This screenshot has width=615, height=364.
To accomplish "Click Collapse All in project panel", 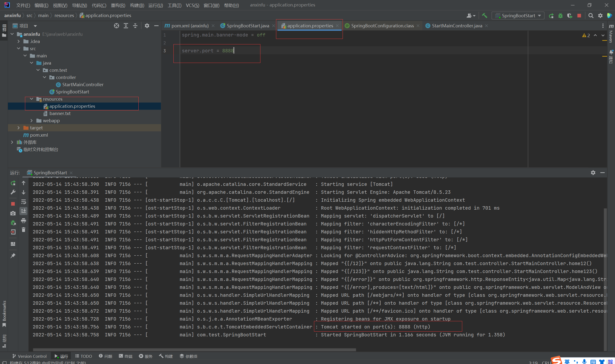I will point(135,26).
